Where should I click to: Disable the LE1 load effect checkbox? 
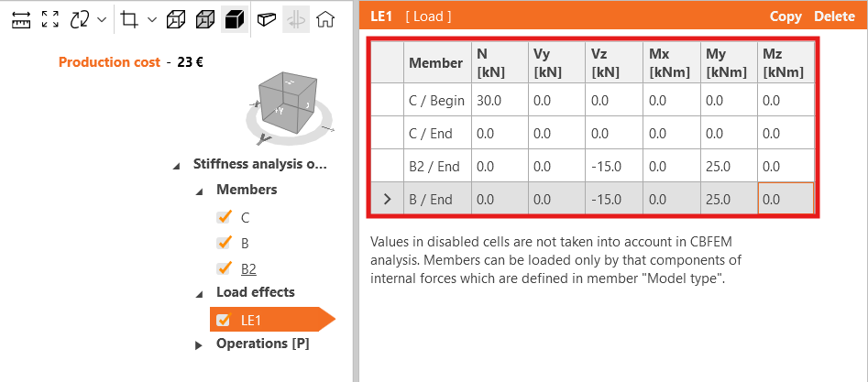coord(223,320)
